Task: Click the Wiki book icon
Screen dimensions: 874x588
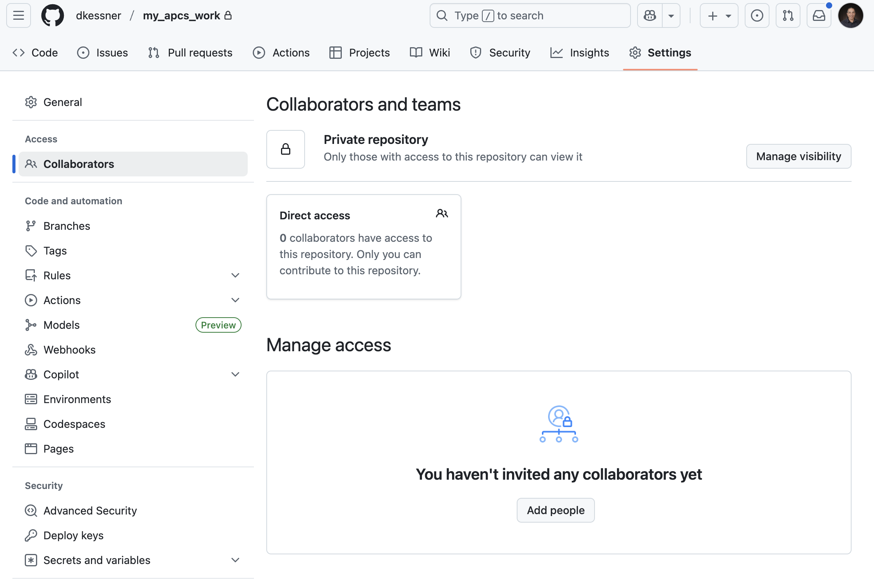Action: point(416,53)
